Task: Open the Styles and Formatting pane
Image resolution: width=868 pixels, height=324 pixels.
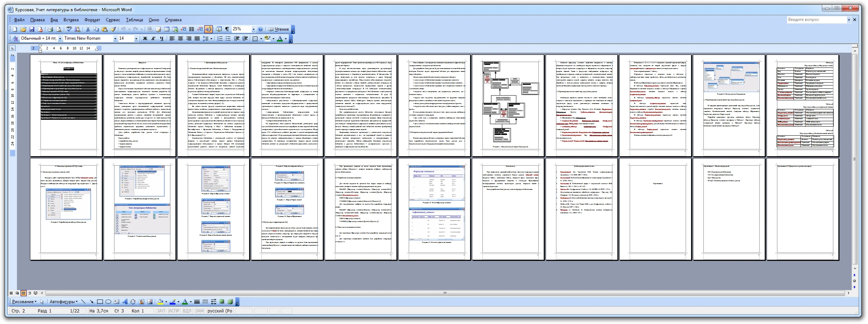Action: 15,38
